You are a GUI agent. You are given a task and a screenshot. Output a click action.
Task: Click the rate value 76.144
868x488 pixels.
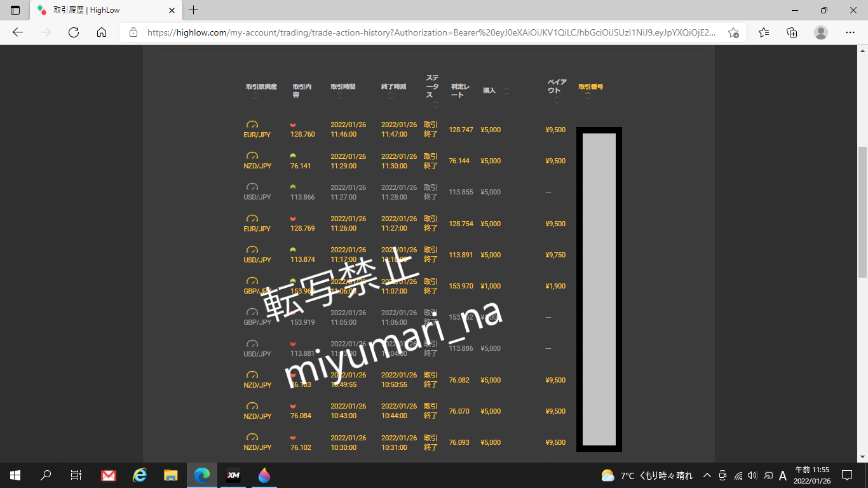coord(459,161)
